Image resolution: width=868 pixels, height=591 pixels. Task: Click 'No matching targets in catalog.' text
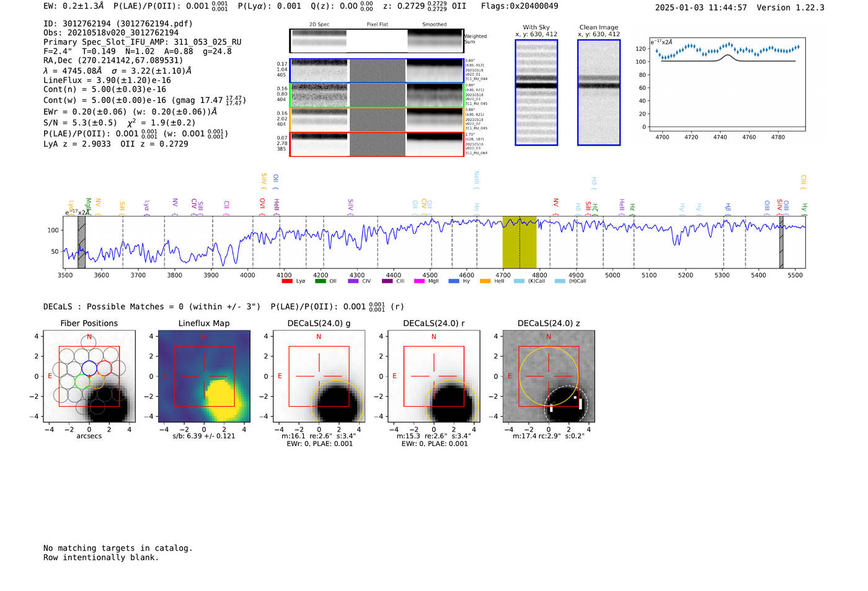[x=118, y=548]
